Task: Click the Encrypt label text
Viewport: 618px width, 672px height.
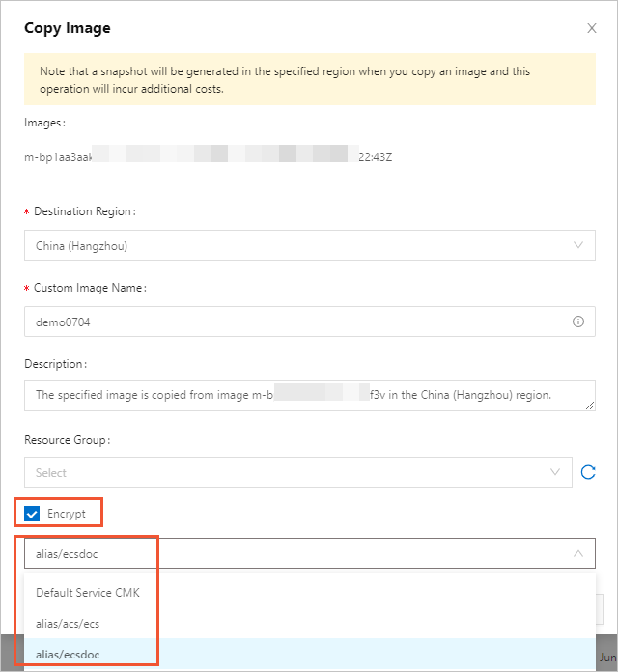Action: [67, 514]
